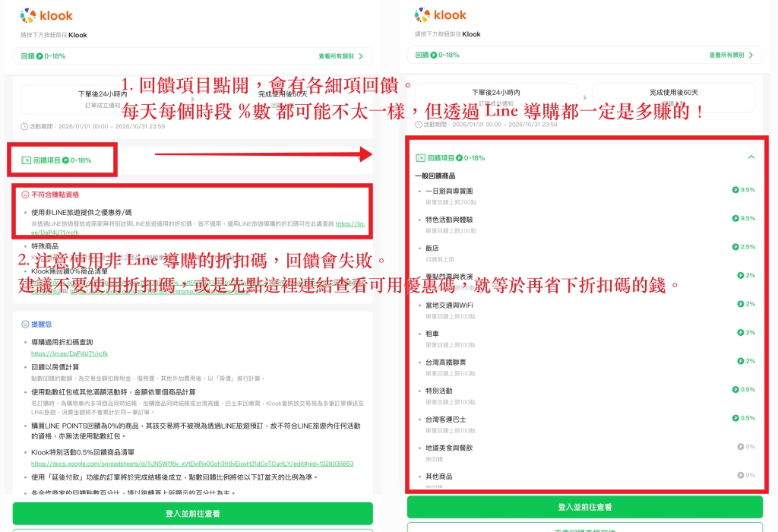Click the 活動期間 date range in the left screenshot
Viewport: 778px width, 532px height.
tap(96, 127)
